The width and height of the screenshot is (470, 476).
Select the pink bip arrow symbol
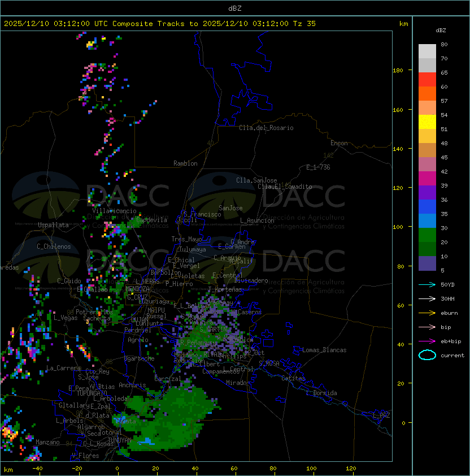[427, 327]
